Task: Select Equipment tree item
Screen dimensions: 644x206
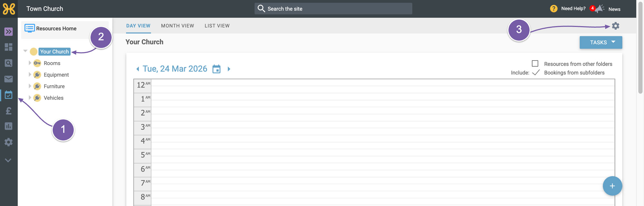Action: point(56,75)
